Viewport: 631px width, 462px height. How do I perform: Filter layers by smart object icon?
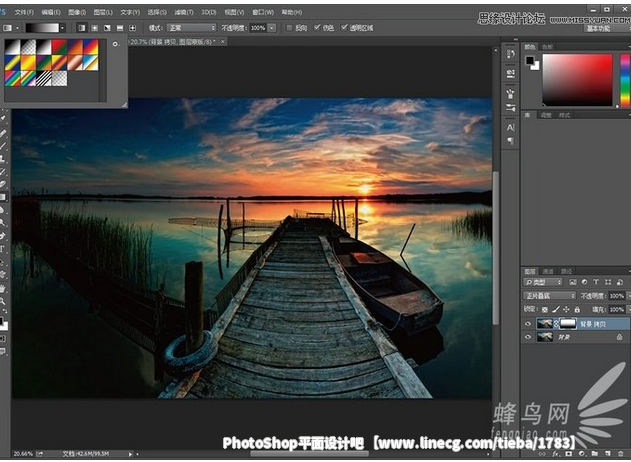pyautogui.click(x=620, y=282)
